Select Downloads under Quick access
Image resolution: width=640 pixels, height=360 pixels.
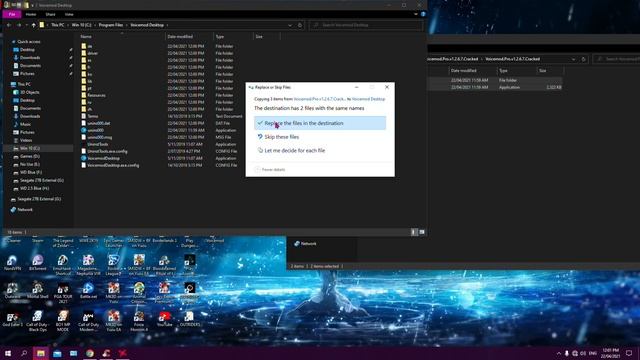pyautogui.click(x=29, y=58)
